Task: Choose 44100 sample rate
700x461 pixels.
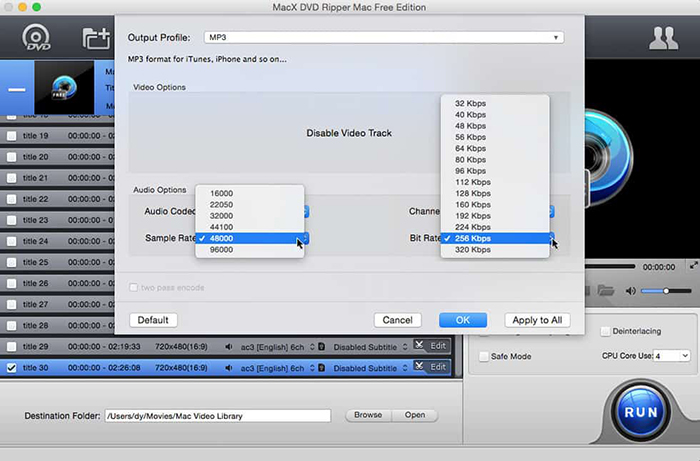Action: (x=250, y=227)
